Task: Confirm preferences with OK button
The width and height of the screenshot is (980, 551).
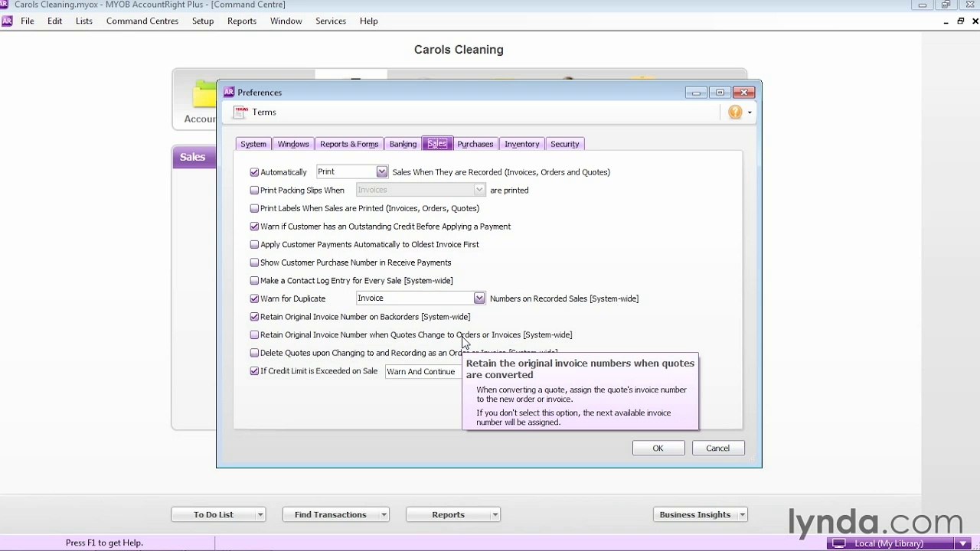Action: pos(658,448)
